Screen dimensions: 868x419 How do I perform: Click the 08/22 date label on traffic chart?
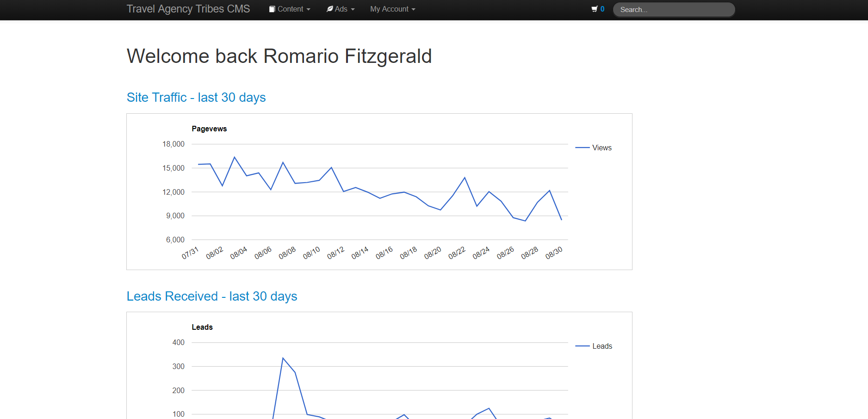457,253
